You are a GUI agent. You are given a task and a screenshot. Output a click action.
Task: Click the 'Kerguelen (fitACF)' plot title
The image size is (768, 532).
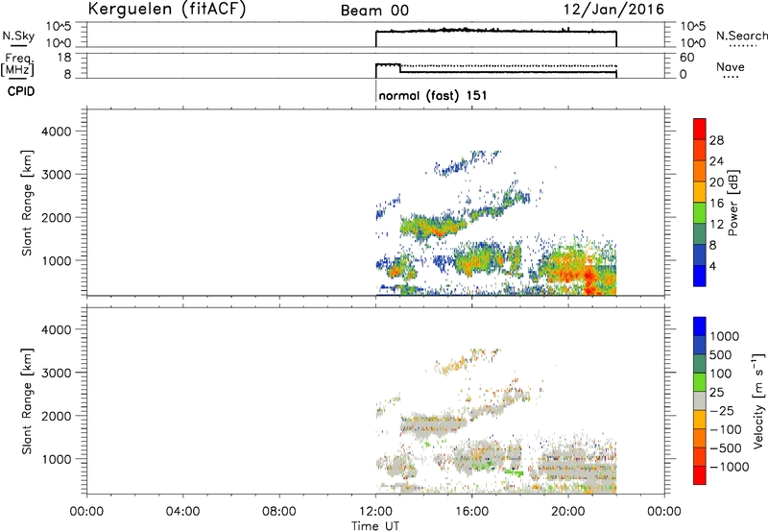coord(166,10)
